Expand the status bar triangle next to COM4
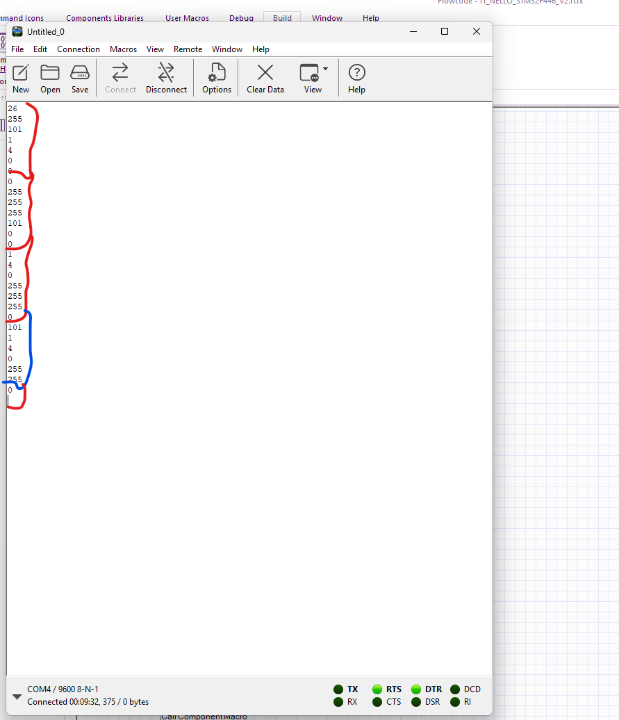Image resolution: width=619 pixels, height=720 pixels. pos(17,696)
